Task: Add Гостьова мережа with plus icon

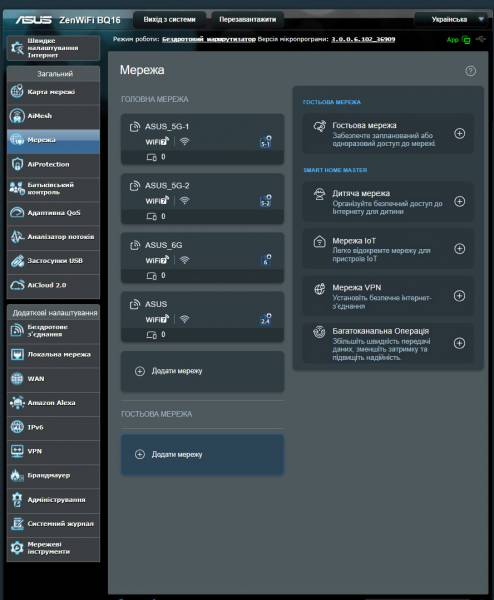Action: [x=460, y=134]
